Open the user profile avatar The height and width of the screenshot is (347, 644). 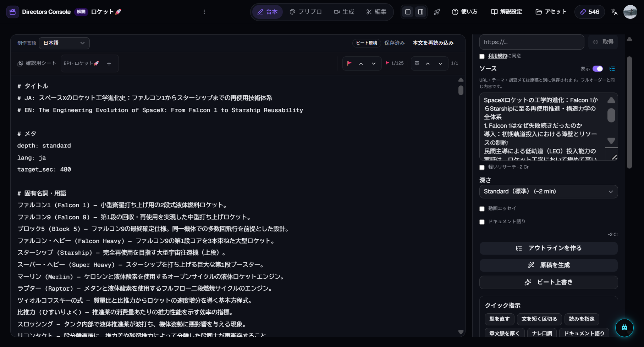tap(630, 12)
